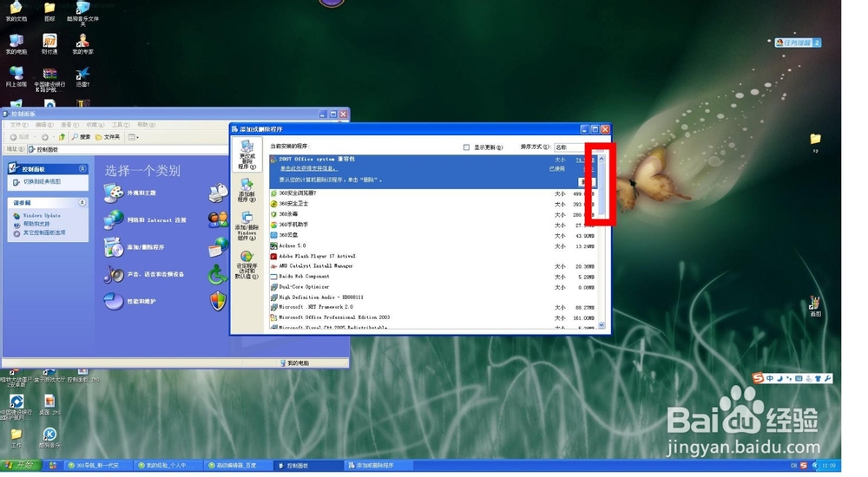Open the 帮助 menu
The width and height of the screenshot is (868, 477).
(146, 125)
